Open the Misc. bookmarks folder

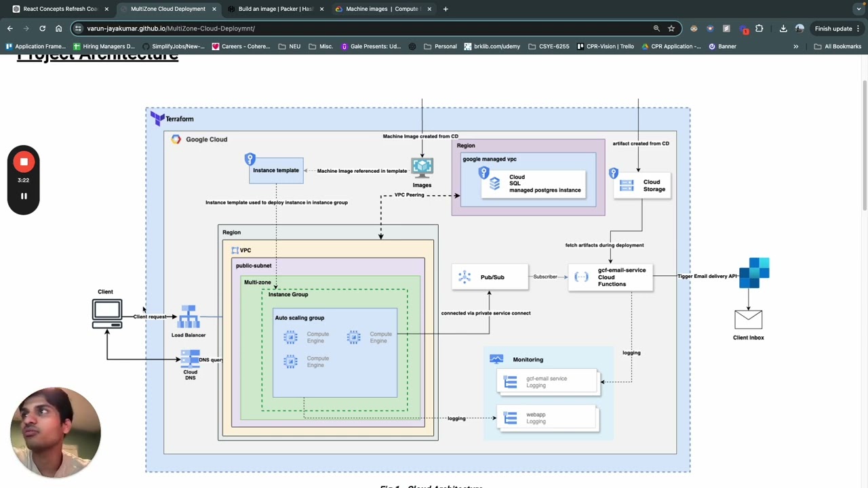point(321,46)
